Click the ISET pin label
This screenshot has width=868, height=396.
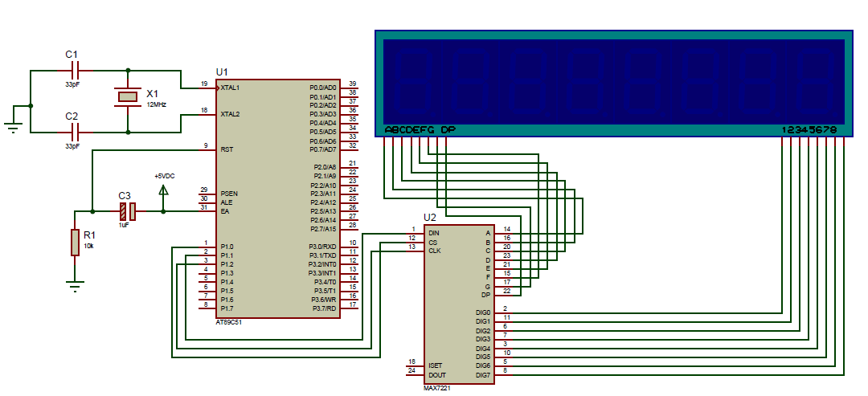(x=435, y=366)
